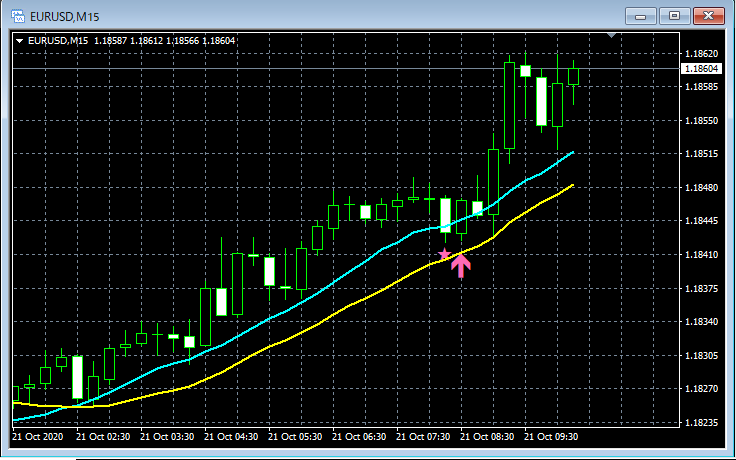Click the 1.18620 price scale label
This screenshot has width=736, height=460.
click(701, 54)
